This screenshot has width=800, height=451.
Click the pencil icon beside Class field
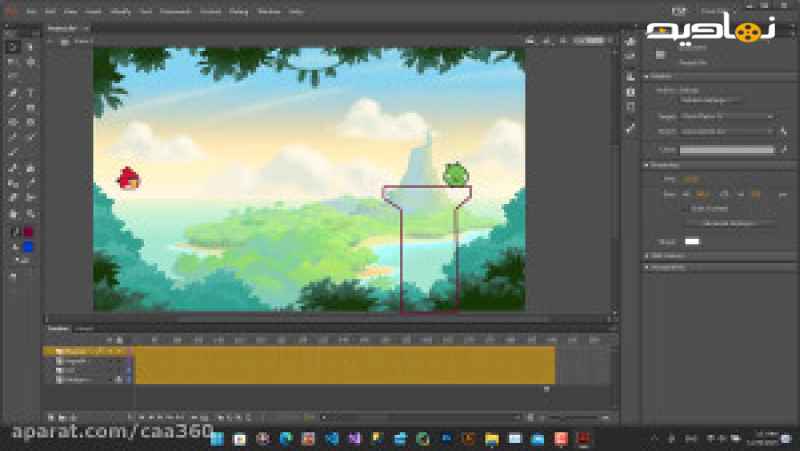(784, 150)
